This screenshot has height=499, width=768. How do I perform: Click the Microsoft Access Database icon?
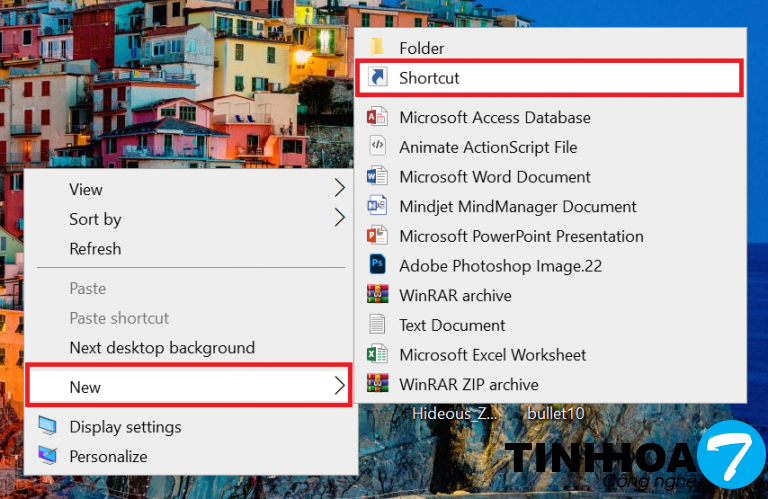(x=377, y=117)
